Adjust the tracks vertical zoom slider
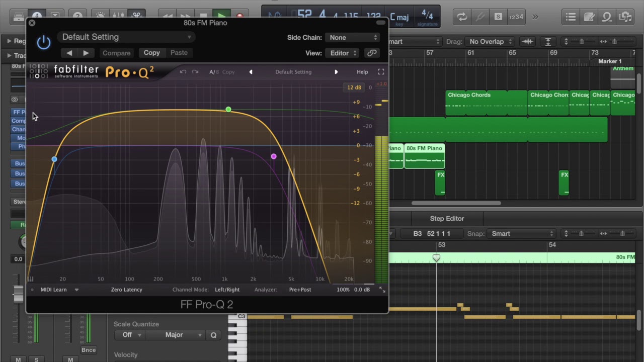This screenshot has width=644, height=362. point(581,42)
